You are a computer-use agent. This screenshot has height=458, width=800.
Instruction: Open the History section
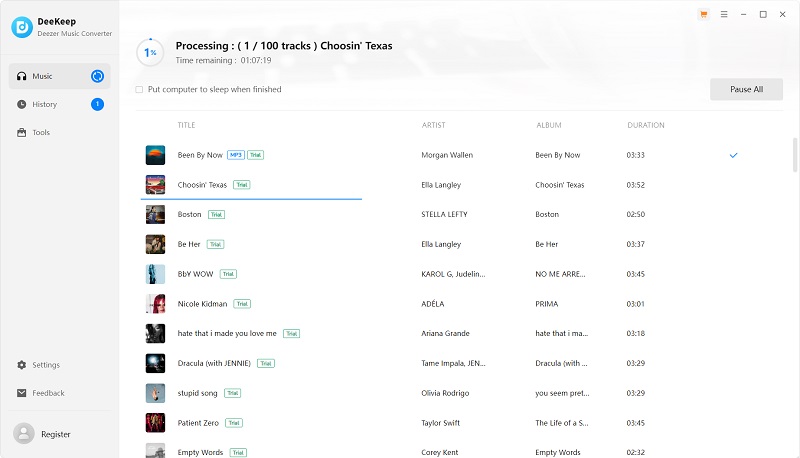click(x=60, y=104)
